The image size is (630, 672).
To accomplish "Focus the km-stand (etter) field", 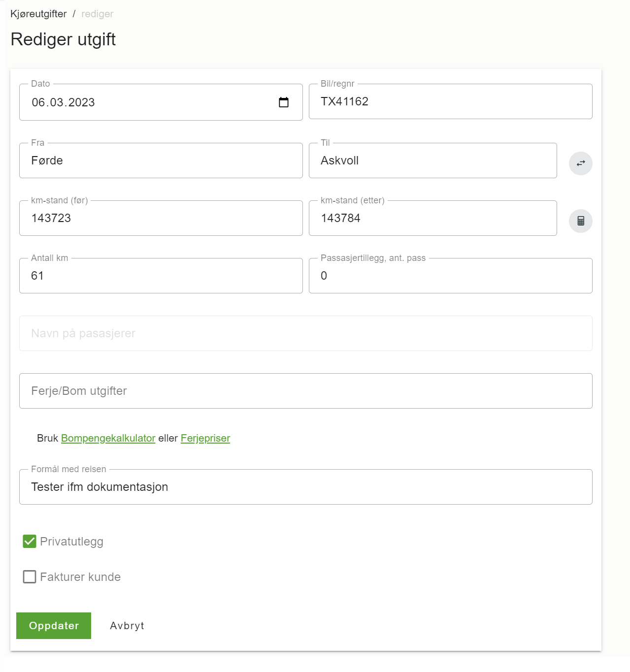I will 433,218.
